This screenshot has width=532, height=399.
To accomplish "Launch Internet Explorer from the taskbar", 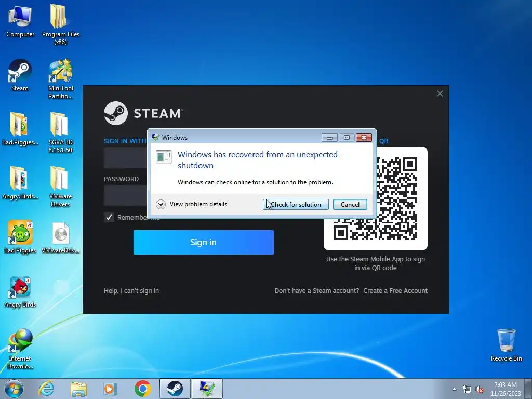I will click(46, 389).
